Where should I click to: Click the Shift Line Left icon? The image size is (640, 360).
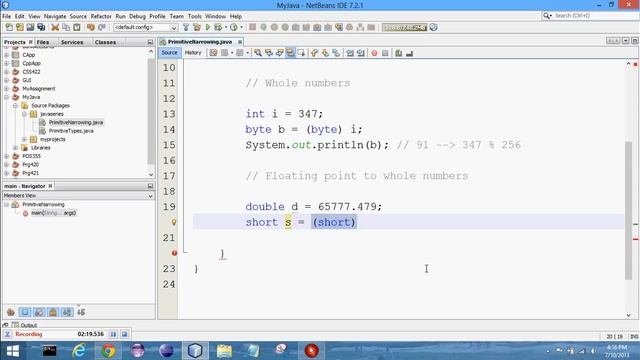[350, 53]
